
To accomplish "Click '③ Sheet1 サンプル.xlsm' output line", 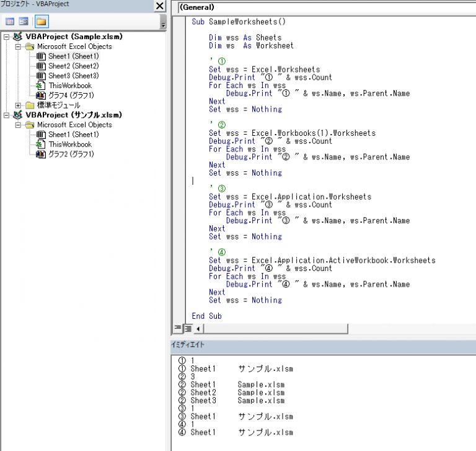I will click(x=236, y=417).
